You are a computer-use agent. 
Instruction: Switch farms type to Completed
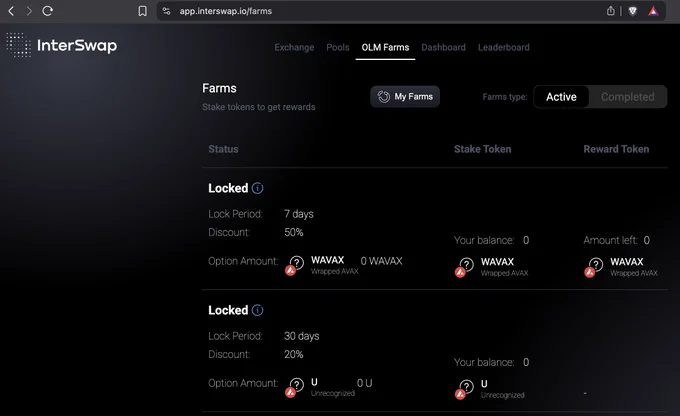(628, 97)
